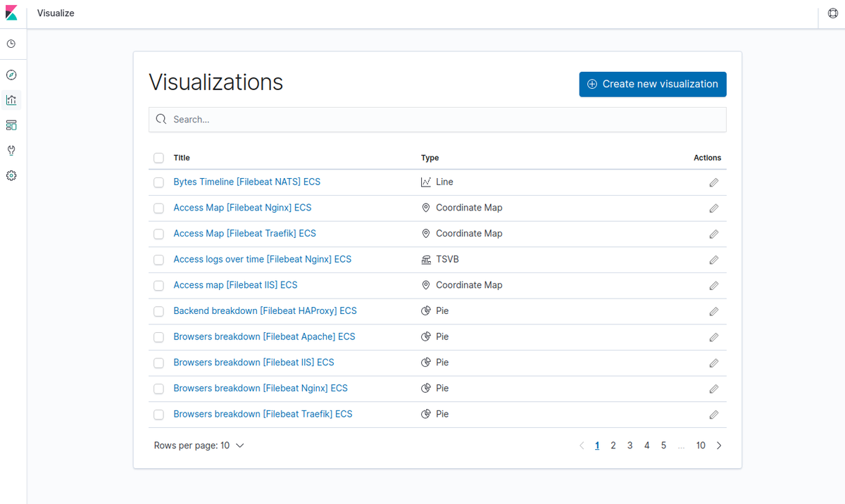Click edit pencil for Browsers breakdown Traefik
This screenshot has width=845, height=504.
pos(713,415)
